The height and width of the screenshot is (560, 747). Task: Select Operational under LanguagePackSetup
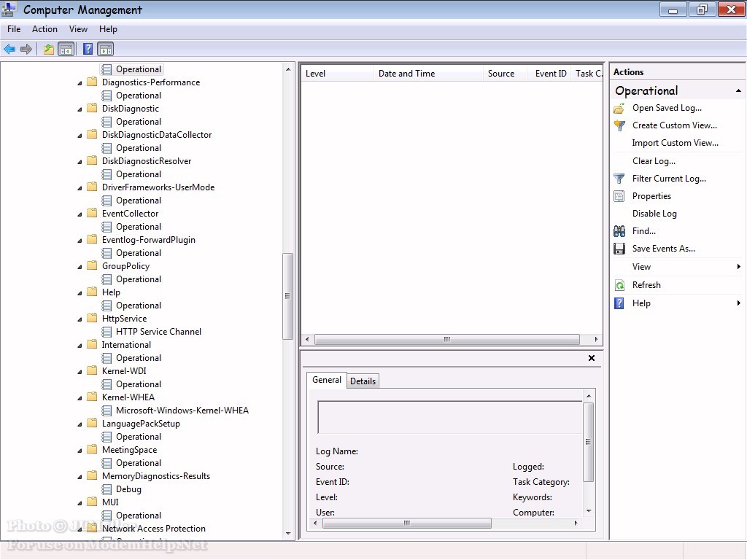pos(138,437)
